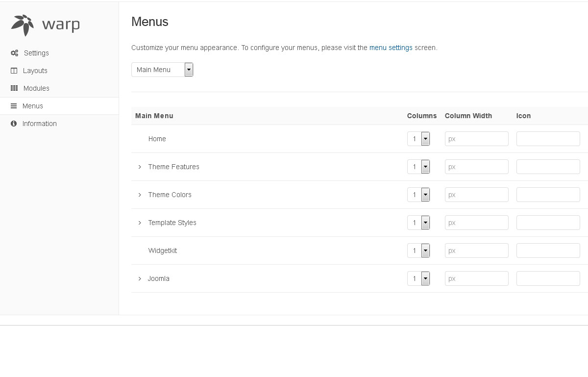Click the Information circle icon

(14, 124)
